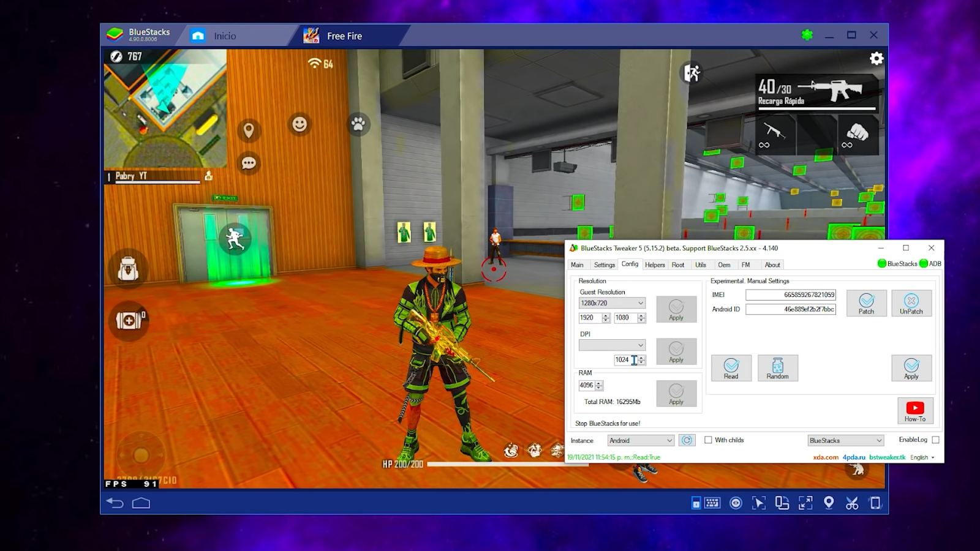Click Apply button for DPI
This screenshot has width=980, height=551.
[x=676, y=351]
